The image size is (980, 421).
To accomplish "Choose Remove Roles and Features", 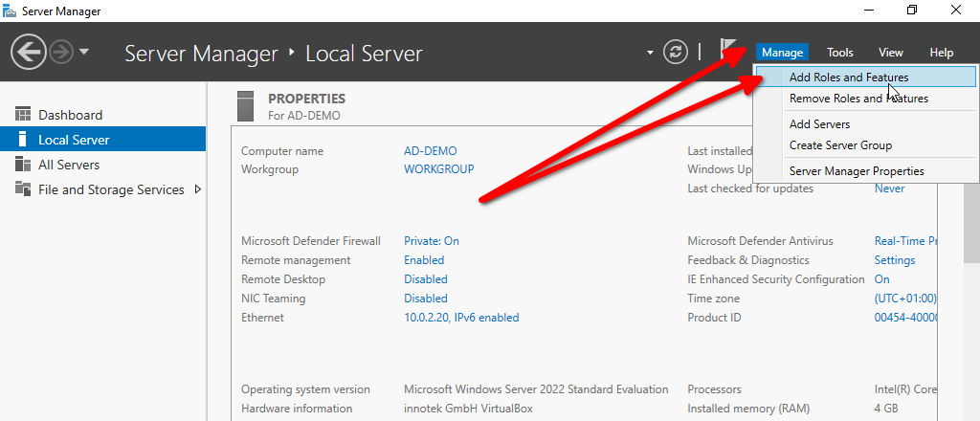I will (x=857, y=99).
